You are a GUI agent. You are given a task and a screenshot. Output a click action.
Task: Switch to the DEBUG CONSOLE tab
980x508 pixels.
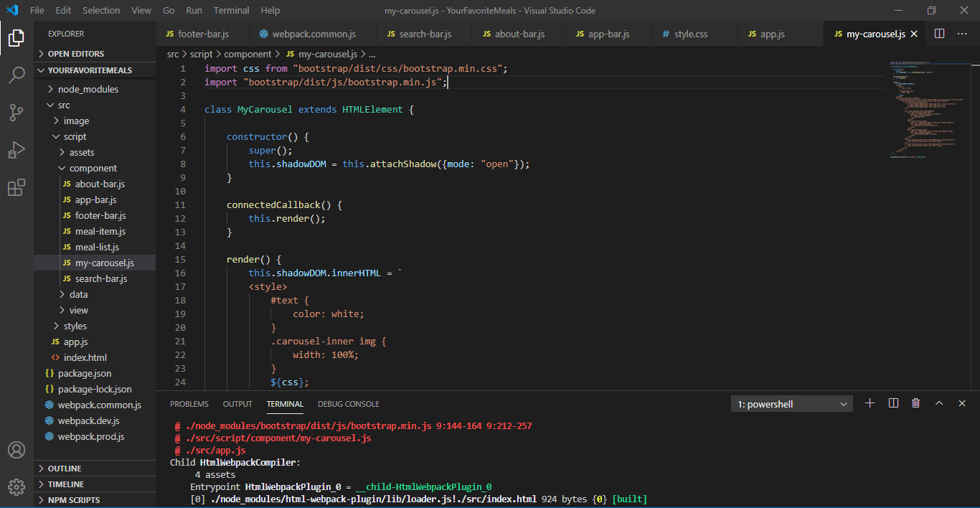coord(349,404)
